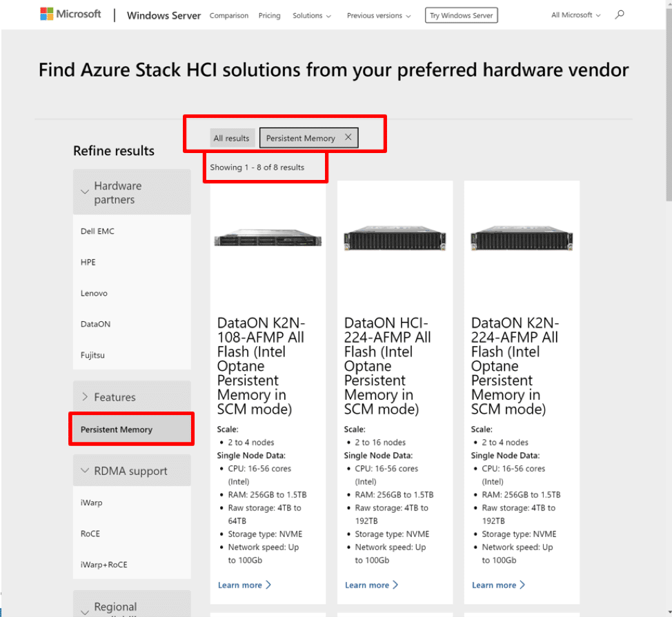The image size is (672, 617).
Task: Click Try Windows Server button
Action: coord(461,15)
